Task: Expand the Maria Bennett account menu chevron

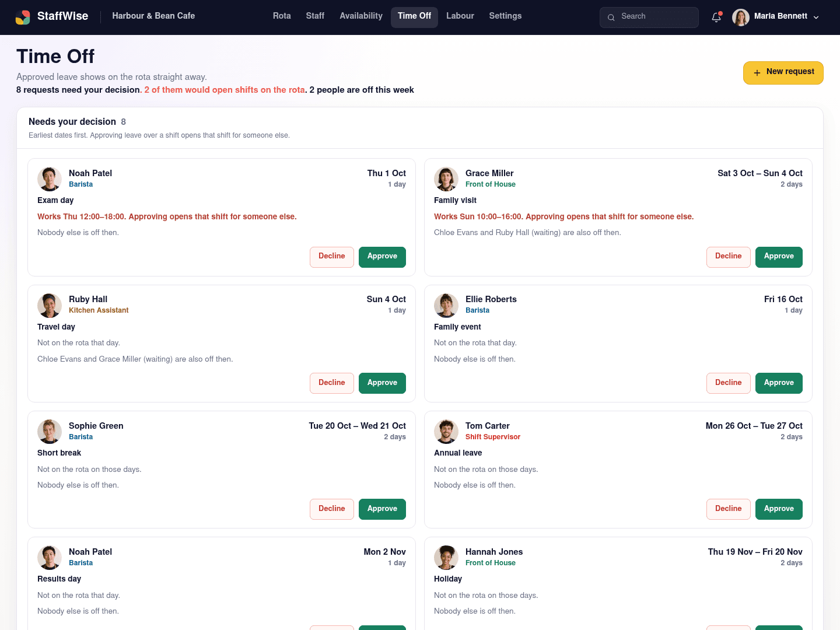Action: click(816, 17)
